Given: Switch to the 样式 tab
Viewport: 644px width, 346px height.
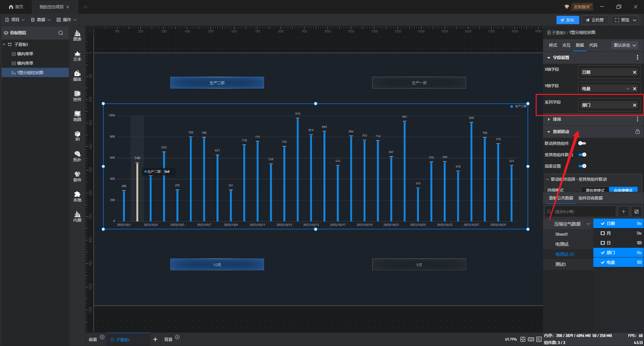Looking at the screenshot, I should 553,45.
